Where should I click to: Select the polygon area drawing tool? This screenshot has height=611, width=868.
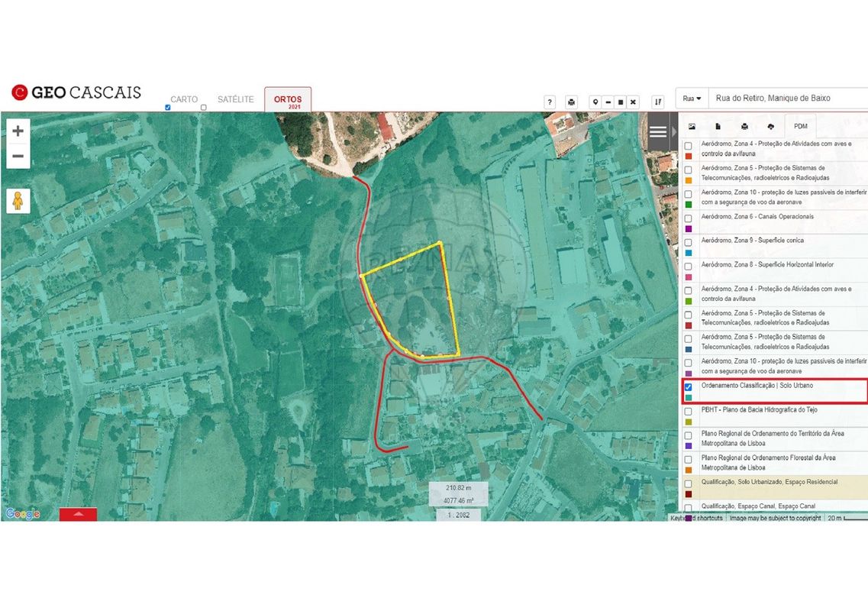coord(621,102)
